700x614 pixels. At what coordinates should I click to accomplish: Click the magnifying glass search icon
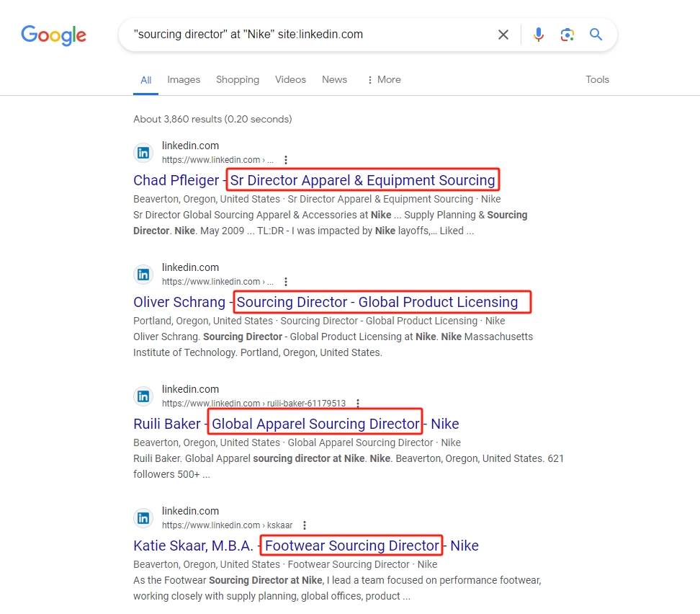596,35
